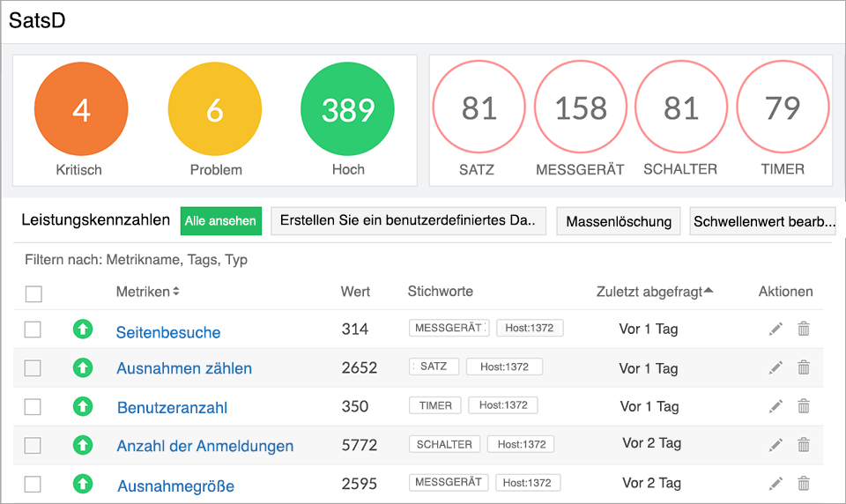
Task: Click green up-arrow status of Ausnahmen zählen
Action: tap(83, 367)
